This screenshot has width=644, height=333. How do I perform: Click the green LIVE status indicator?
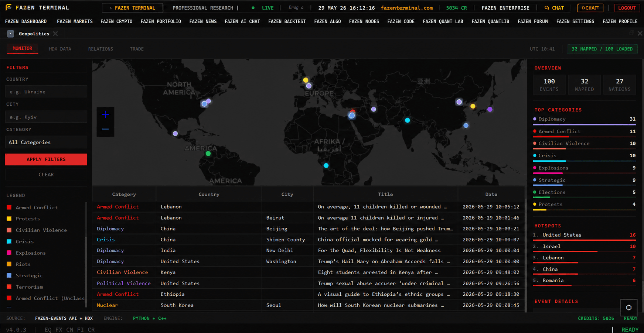pyautogui.click(x=263, y=8)
